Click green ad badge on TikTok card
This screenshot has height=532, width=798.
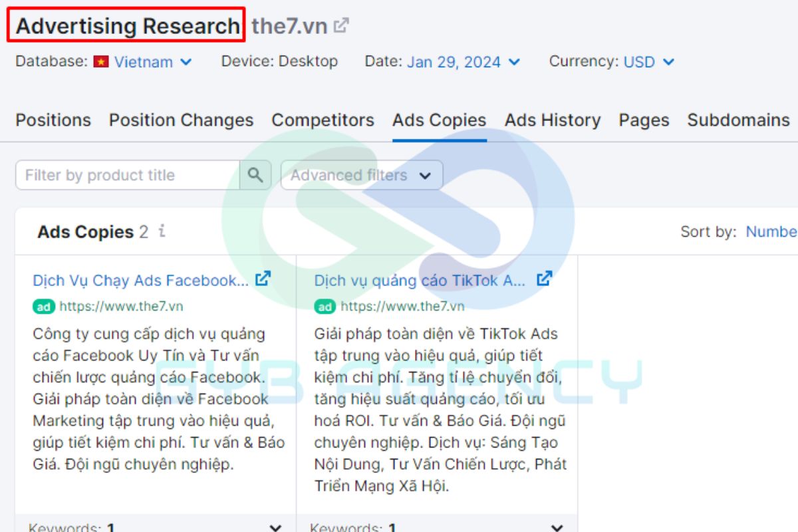tap(325, 307)
